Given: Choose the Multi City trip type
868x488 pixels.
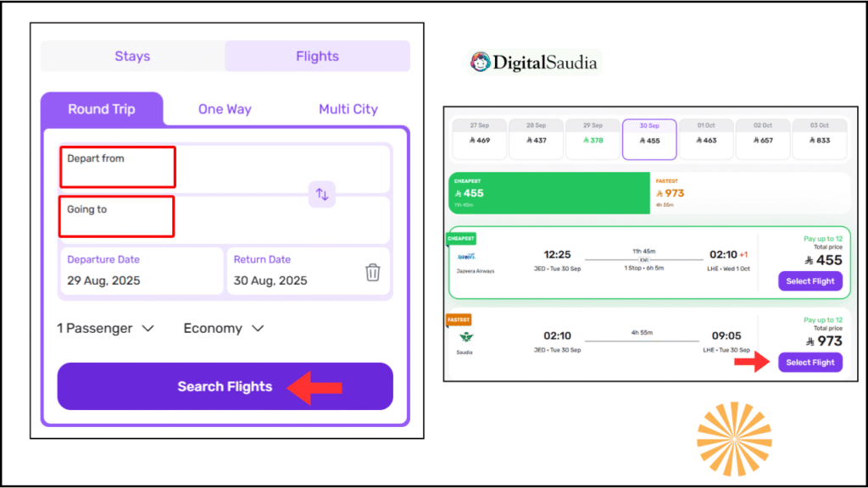Looking at the screenshot, I should pos(348,109).
